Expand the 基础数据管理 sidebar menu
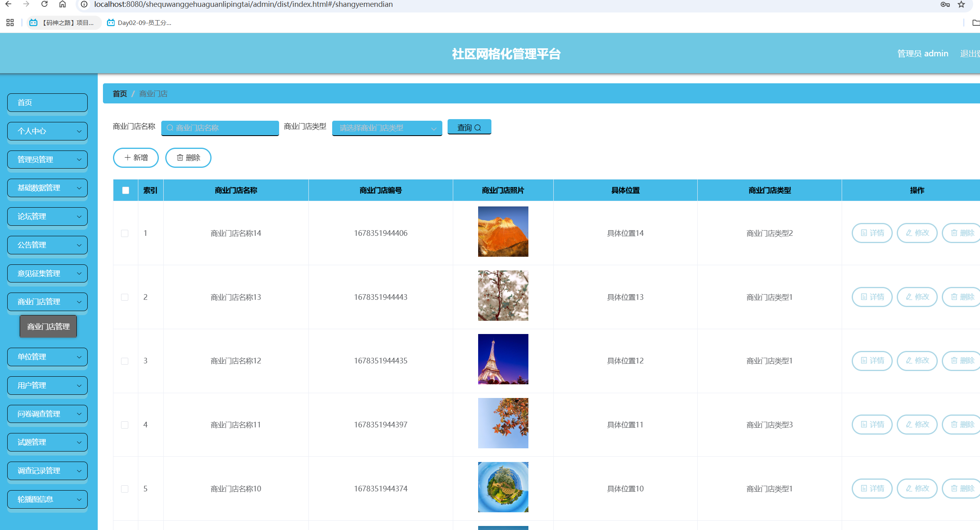The width and height of the screenshot is (980, 530). [47, 188]
